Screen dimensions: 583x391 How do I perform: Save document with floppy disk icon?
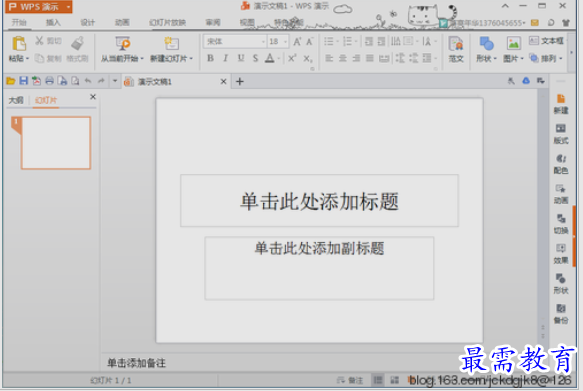pyautogui.click(x=23, y=81)
